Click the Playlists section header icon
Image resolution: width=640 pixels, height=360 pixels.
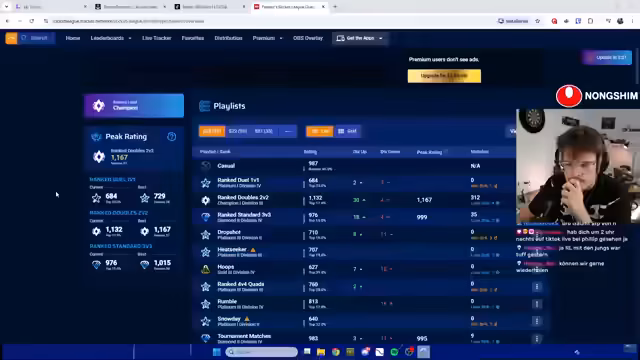[204, 106]
